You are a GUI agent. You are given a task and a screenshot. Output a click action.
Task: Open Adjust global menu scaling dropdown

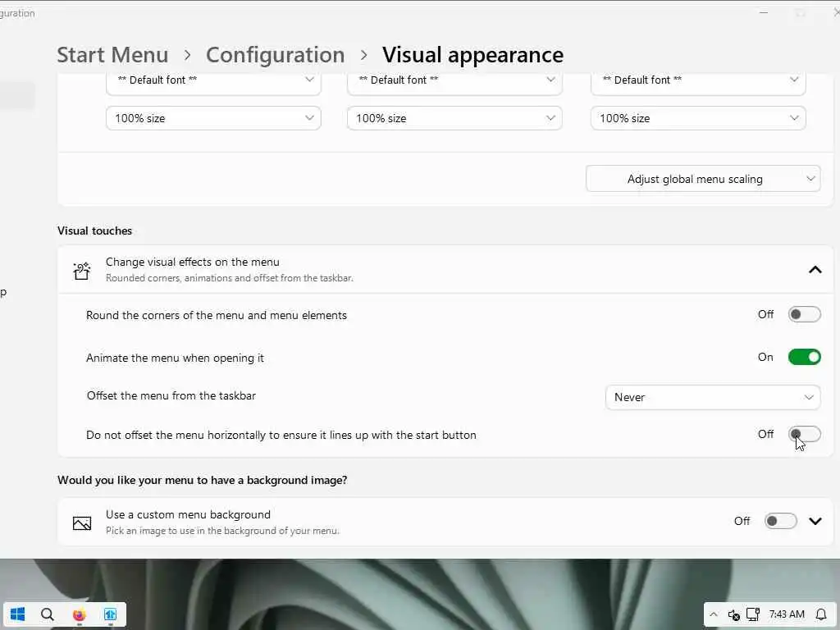coord(703,179)
